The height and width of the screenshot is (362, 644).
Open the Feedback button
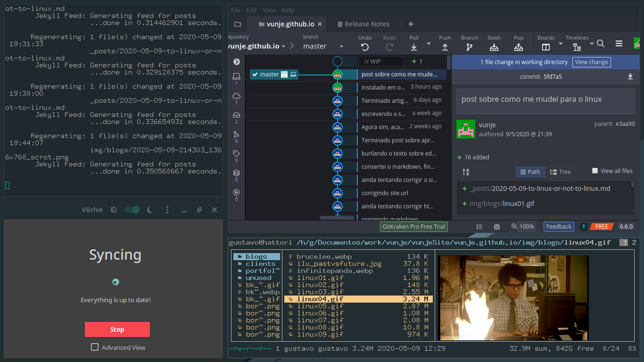click(559, 227)
